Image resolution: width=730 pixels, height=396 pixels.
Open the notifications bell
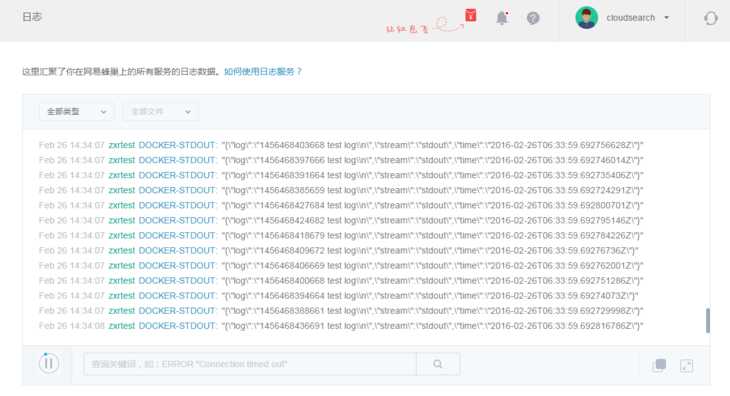pos(502,18)
